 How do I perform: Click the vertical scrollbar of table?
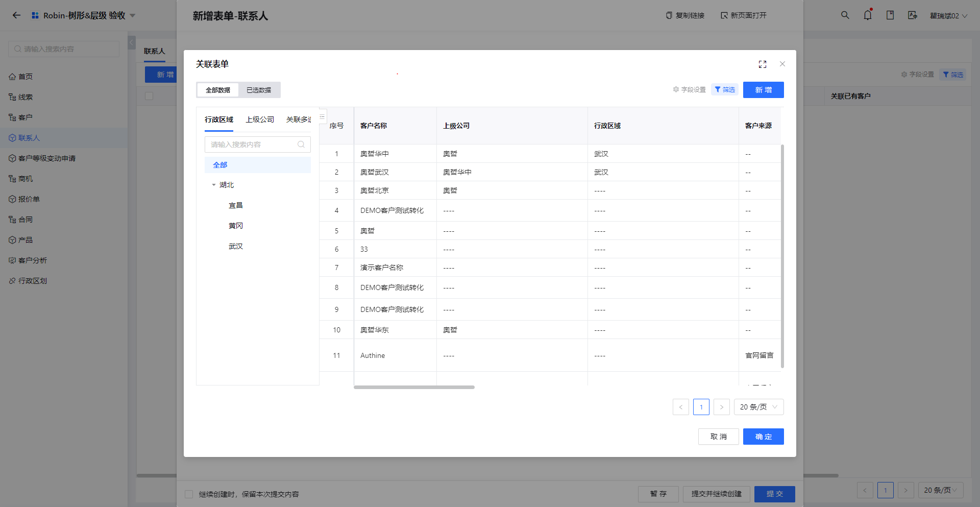coord(782,256)
